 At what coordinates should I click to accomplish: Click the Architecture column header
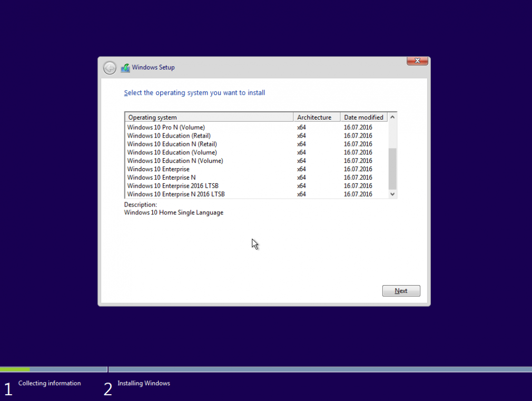tap(317, 117)
